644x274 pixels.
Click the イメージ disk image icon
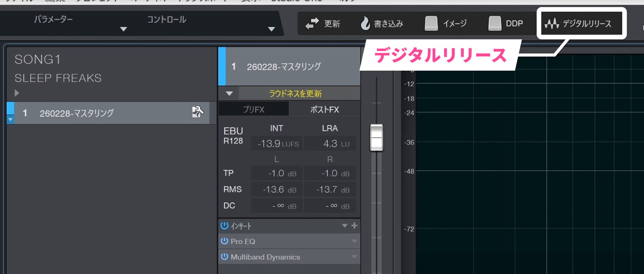[x=431, y=23]
